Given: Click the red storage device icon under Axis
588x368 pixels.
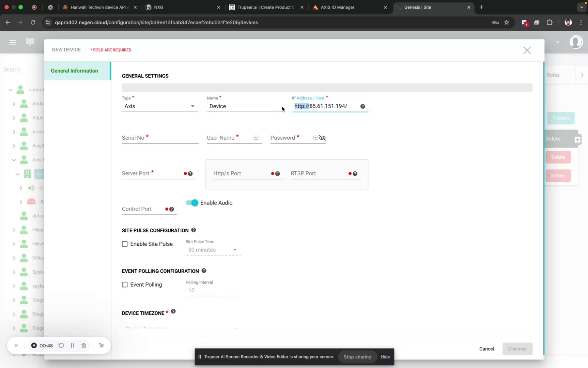Looking at the screenshot, I should (x=32, y=201).
